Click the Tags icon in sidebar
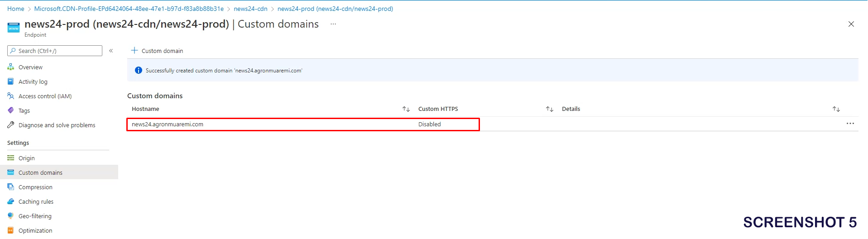Viewport: 868px width, 239px height. [11, 110]
